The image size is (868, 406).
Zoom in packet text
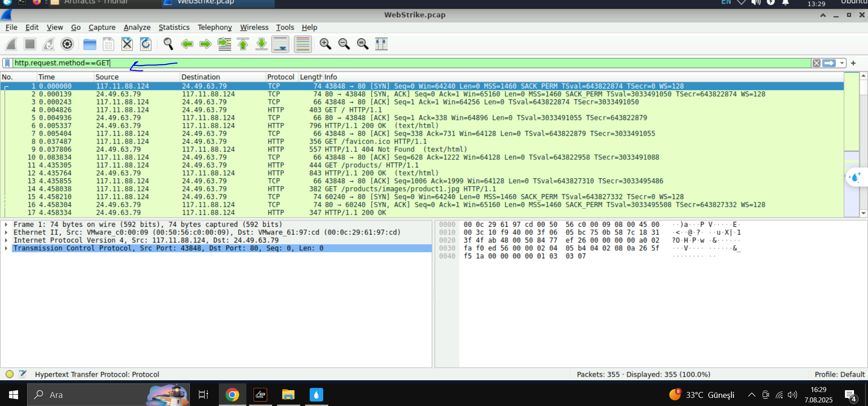(325, 44)
